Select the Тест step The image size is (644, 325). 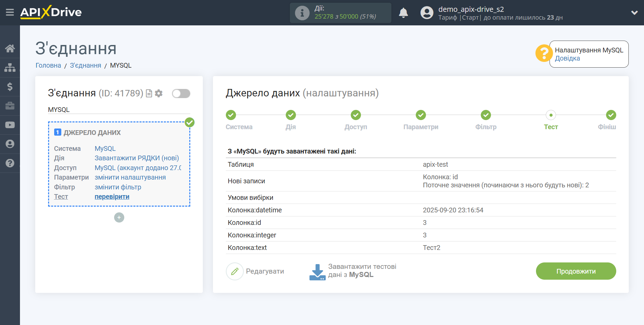tap(551, 115)
